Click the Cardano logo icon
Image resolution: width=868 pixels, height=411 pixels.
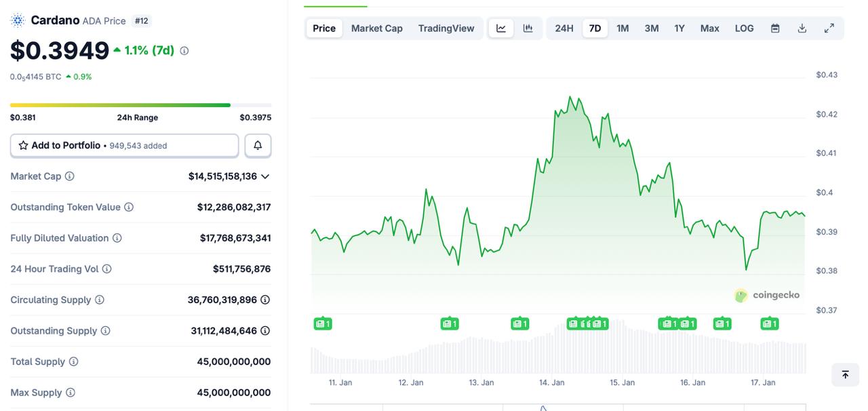[16, 20]
